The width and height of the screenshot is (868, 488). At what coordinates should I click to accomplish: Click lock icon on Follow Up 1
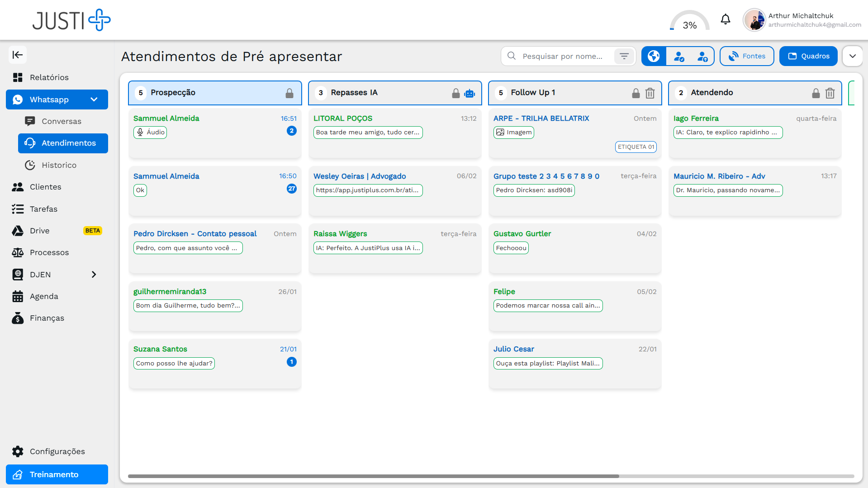[x=636, y=93]
